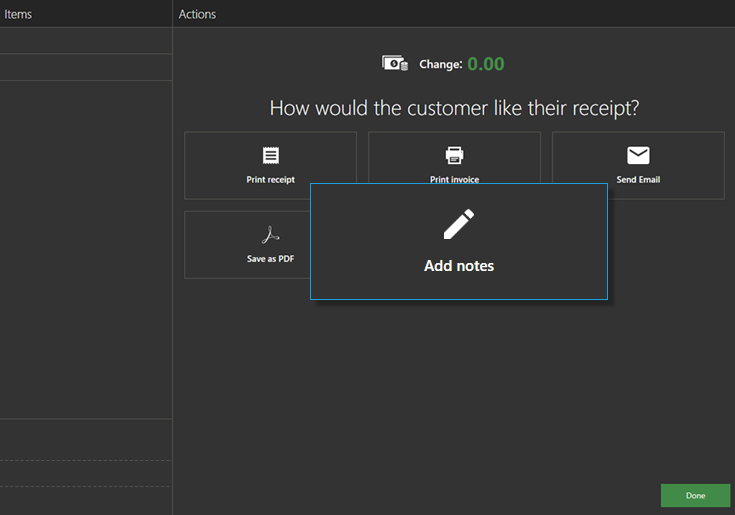Click the large empty Items list area
The image size is (735, 515).
86,250
